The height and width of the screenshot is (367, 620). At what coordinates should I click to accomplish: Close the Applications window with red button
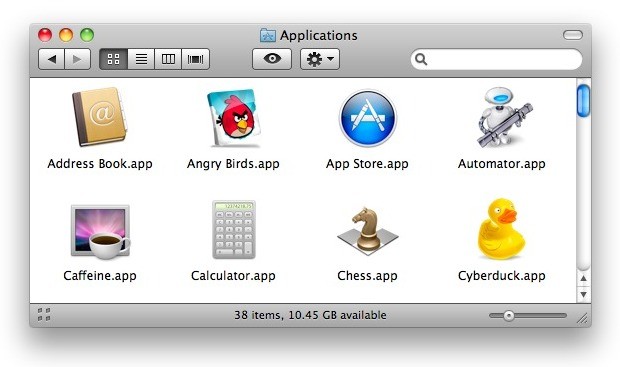tap(45, 35)
